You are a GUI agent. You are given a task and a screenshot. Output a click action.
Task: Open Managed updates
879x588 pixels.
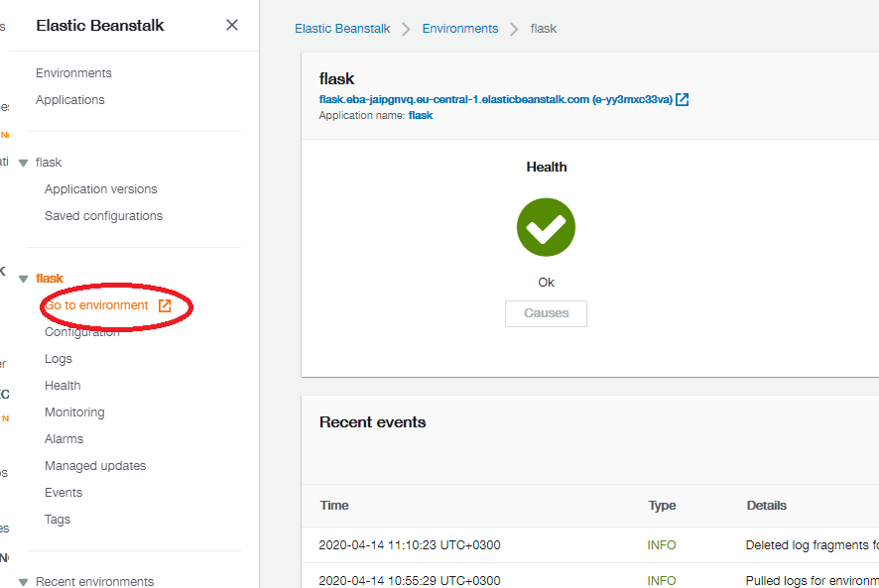(95, 466)
